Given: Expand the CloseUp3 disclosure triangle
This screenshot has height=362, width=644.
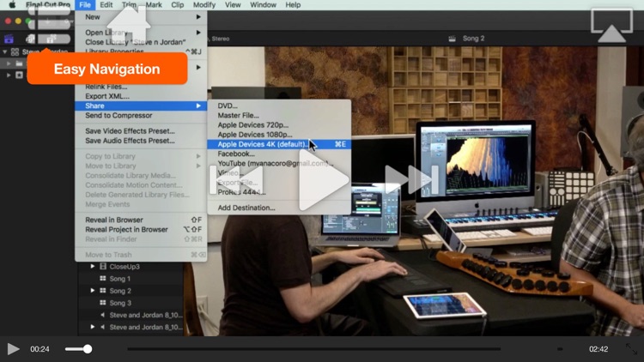Looking at the screenshot, I should pyautogui.click(x=93, y=267).
